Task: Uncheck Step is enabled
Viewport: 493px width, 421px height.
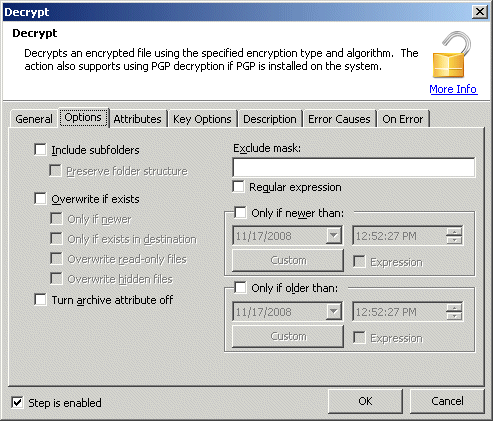Action: click(17, 402)
